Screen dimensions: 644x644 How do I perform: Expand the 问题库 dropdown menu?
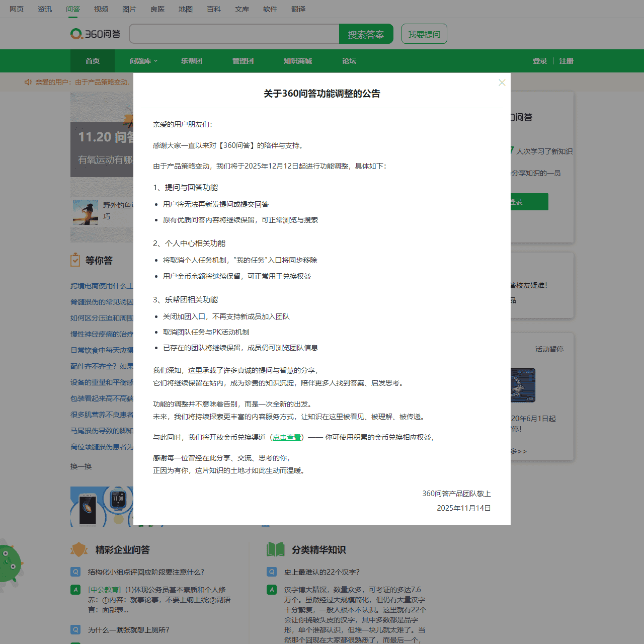pyautogui.click(x=143, y=61)
